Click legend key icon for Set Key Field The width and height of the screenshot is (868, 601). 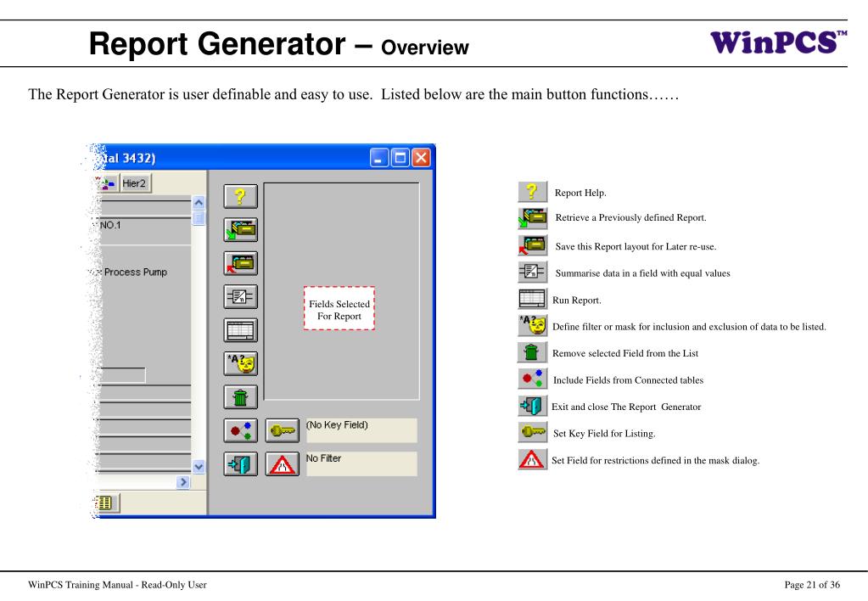point(533,431)
